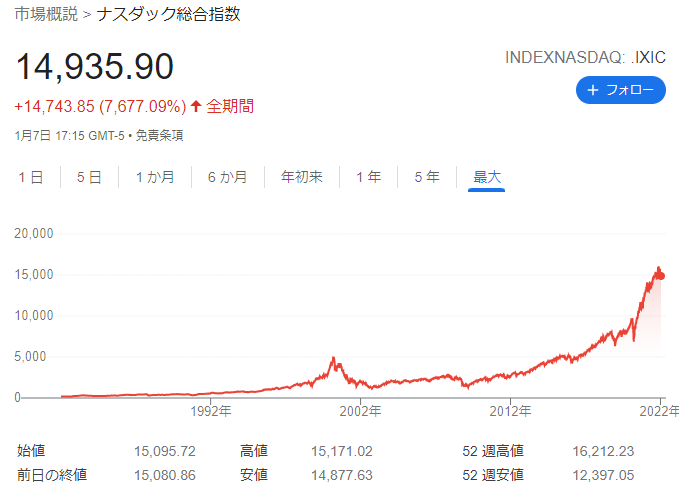Click the 52 週高値 value 16,212.23
Image resolution: width=679 pixels, height=494 pixels.
pos(603,451)
